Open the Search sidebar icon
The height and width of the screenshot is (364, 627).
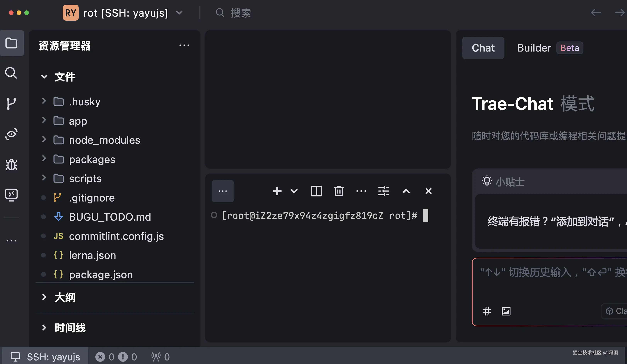11,73
